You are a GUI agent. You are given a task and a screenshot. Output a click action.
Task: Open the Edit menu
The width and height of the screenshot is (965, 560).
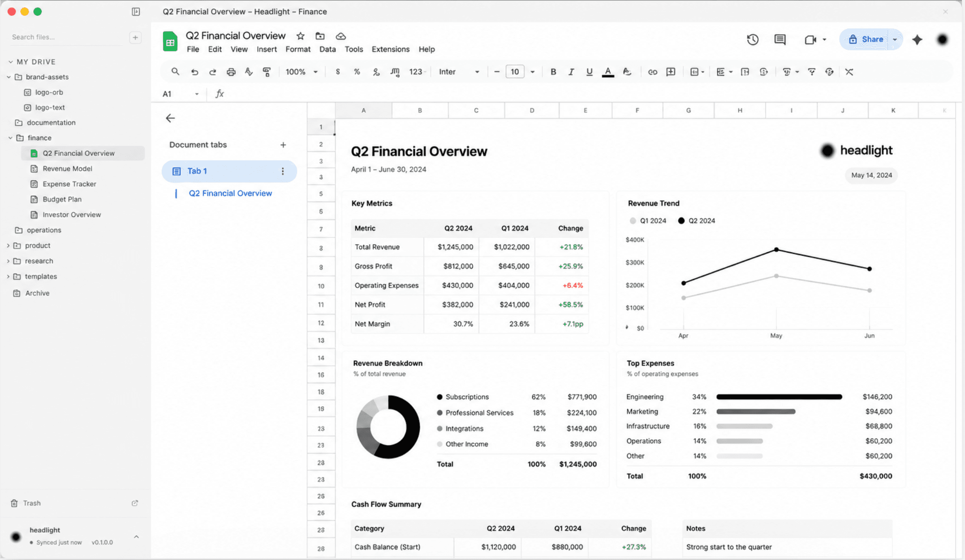pyautogui.click(x=215, y=49)
